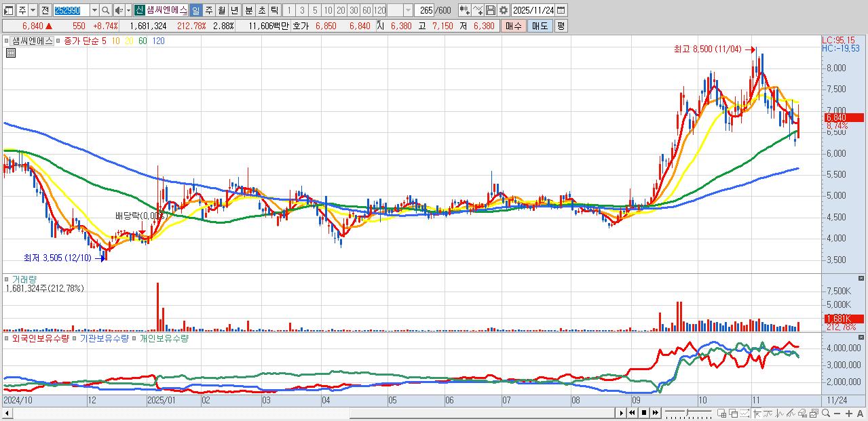Click the plus zoom-in icon at bottom
Image resolution: width=868 pixels, height=421 pixels.
click(x=849, y=413)
